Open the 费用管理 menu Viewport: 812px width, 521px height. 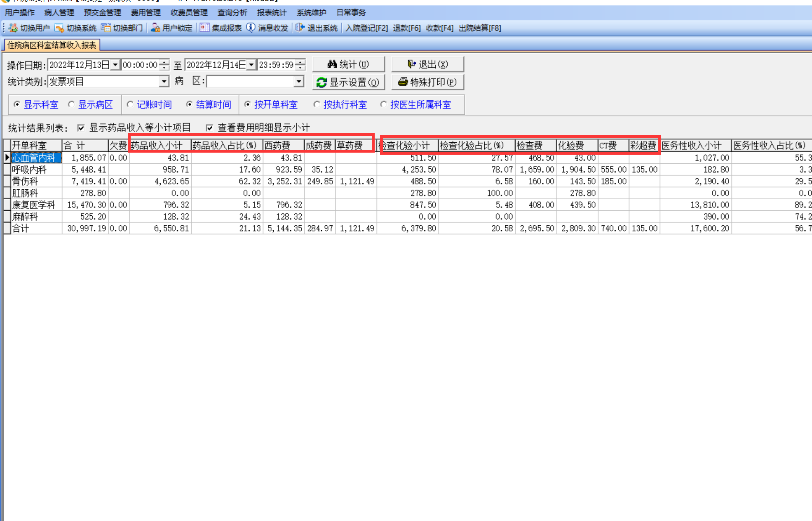click(x=146, y=12)
